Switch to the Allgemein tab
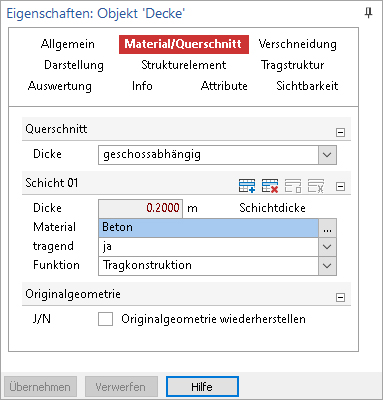 68,44
